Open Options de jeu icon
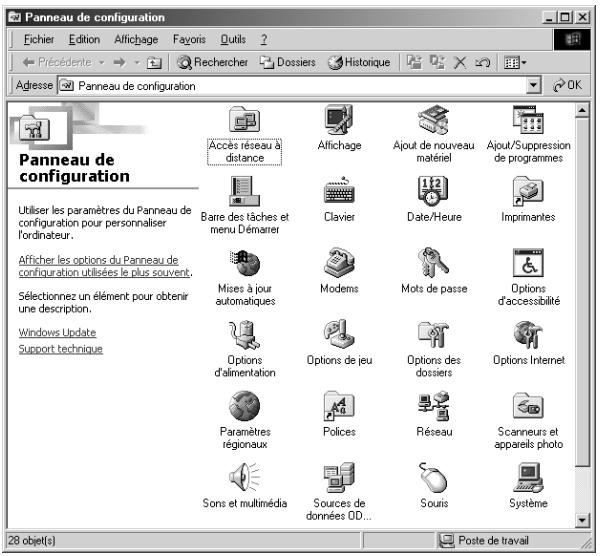Image resolution: width=601 pixels, height=556 pixels. click(x=339, y=334)
